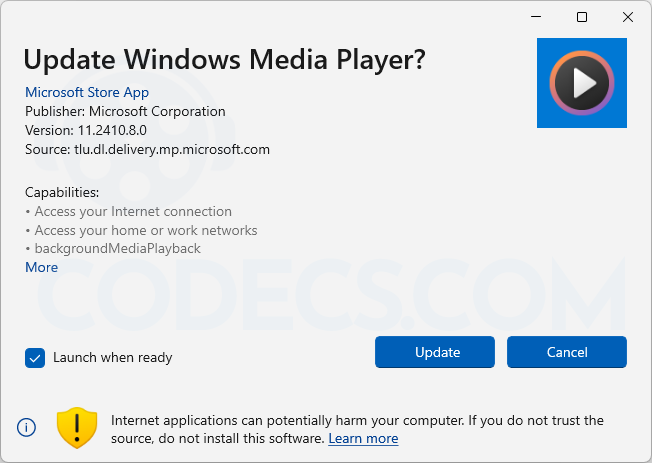Click the Update Windows Media Player heading

pos(225,59)
